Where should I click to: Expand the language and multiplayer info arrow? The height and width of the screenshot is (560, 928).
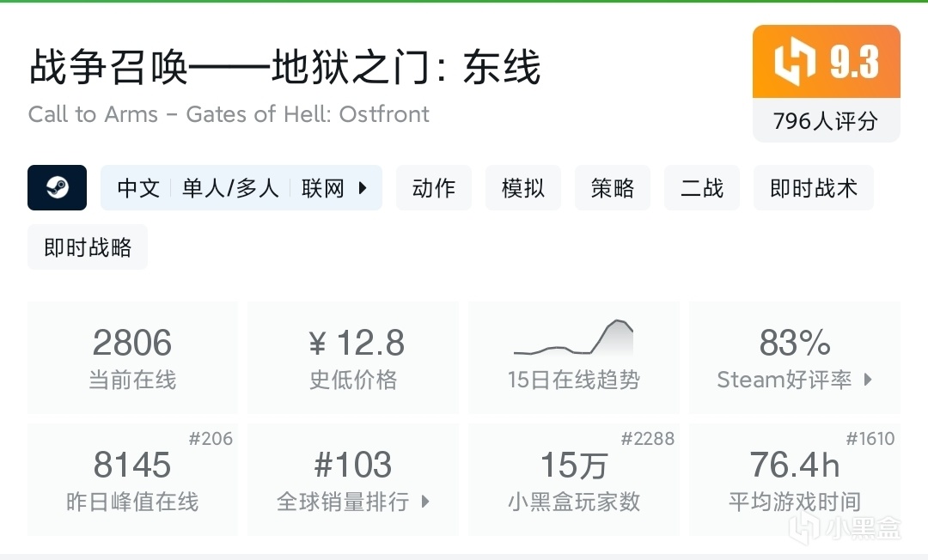click(363, 188)
